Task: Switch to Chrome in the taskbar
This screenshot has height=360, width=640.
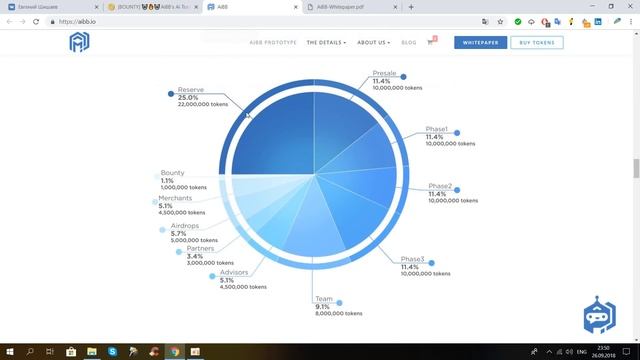Action: tap(175, 351)
